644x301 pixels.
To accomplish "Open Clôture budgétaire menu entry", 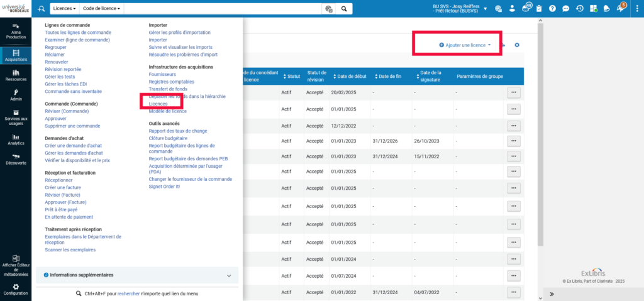I will pos(168,138).
